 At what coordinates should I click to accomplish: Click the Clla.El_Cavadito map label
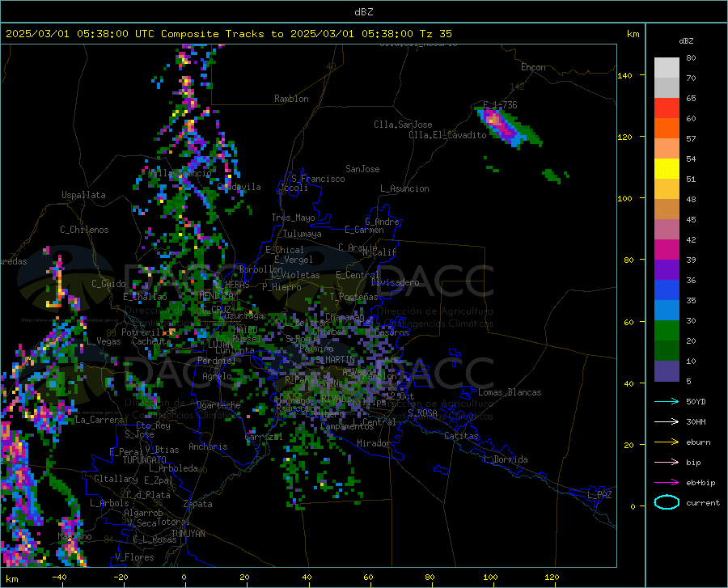(x=447, y=135)
